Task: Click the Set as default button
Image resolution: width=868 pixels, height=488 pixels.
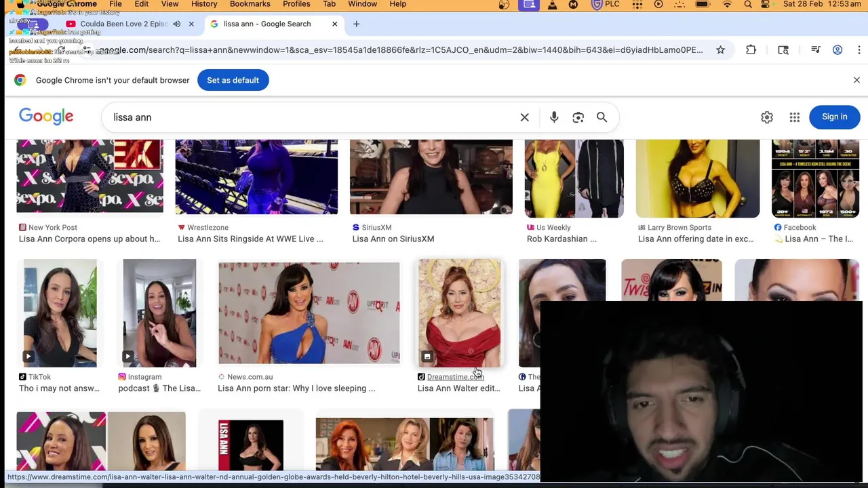Action: coord(233,80)
